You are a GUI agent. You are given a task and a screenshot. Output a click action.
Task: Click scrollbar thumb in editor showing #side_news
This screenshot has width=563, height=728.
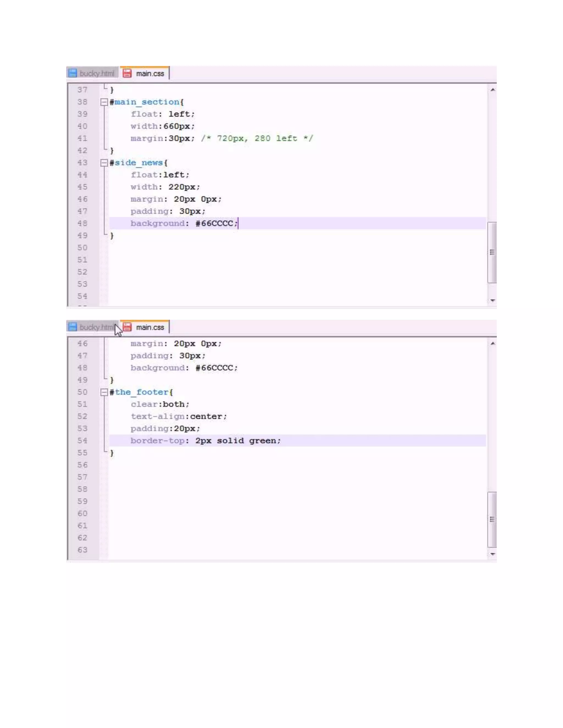point(492,252)
